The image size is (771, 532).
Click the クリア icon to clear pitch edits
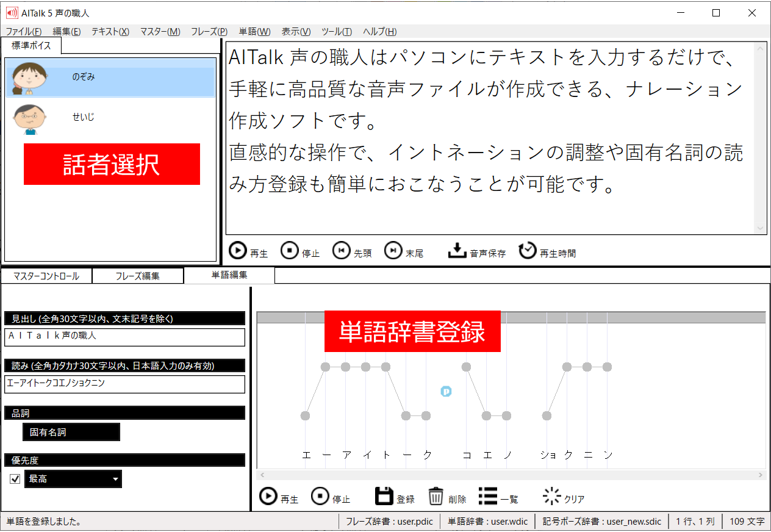pos(550,496)
